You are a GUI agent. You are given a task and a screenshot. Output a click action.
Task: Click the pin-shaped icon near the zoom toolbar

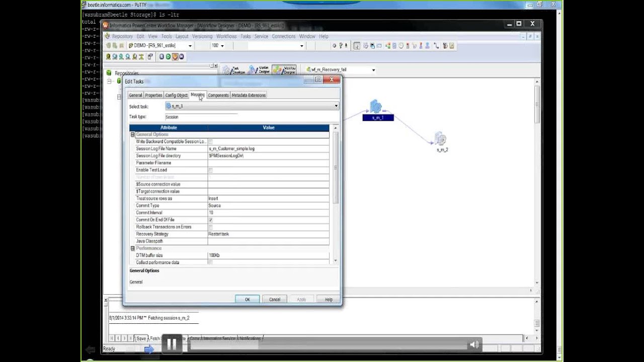(341, 46)
